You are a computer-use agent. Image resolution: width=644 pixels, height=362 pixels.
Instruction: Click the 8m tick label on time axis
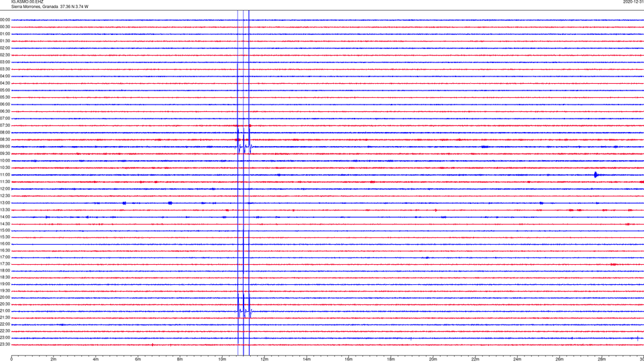pos(180,359)
